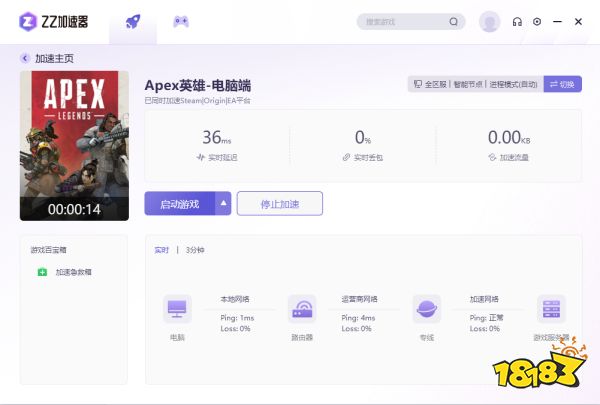
Task: Go back via the 加速主页 arrow icon
Action: pyautogui.click(x=25, y=58)
